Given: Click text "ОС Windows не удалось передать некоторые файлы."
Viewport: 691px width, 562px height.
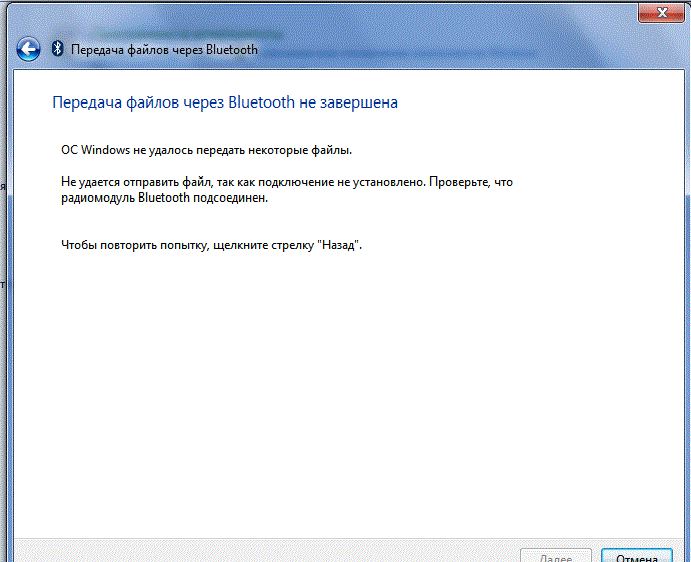Looking at the screenshot, I should (206, 150).
